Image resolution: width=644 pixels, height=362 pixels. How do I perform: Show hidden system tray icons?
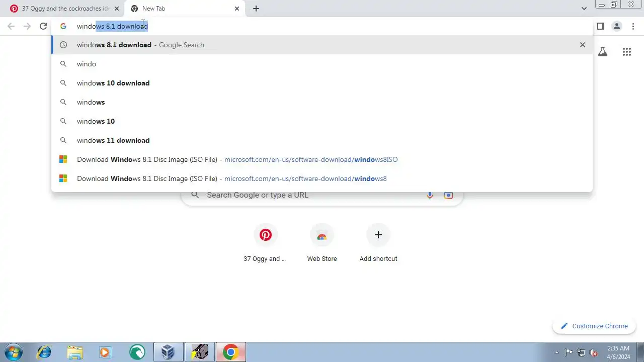pyautogui.click(x=556, y=352)
